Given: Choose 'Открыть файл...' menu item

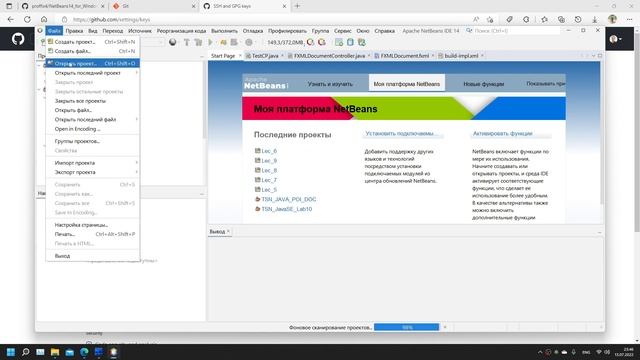Looking at the screenshot, I should tap(93, 110).
